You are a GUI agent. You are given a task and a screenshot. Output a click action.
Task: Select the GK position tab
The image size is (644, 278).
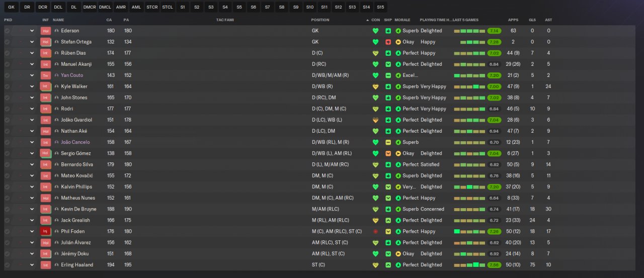(x=11, y=7)
